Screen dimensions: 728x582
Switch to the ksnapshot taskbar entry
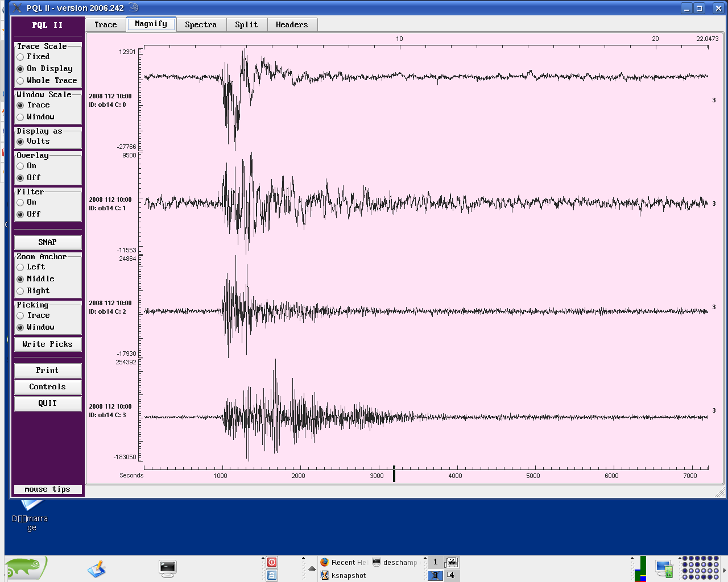coord(344,575)
